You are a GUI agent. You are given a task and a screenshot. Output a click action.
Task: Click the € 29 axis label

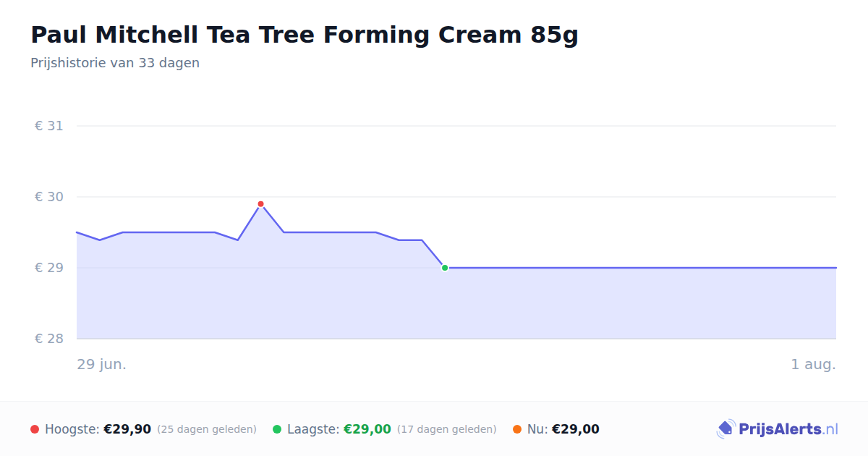pos(49,268)
